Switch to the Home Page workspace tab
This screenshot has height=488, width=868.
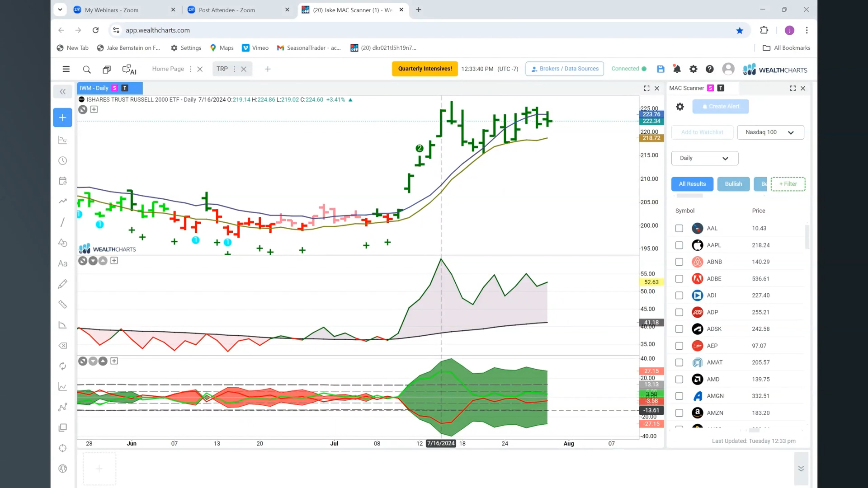[168, 69]
